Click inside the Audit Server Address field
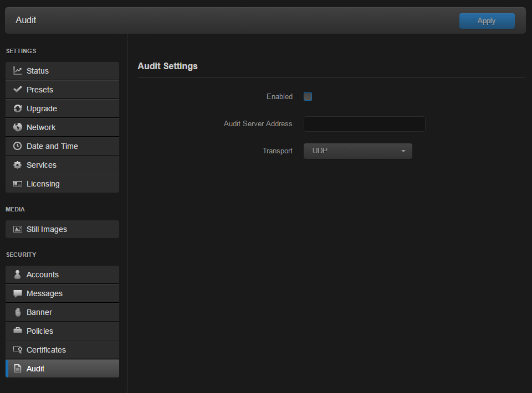This screenshot has width=532, height=393. pos(364,123)
